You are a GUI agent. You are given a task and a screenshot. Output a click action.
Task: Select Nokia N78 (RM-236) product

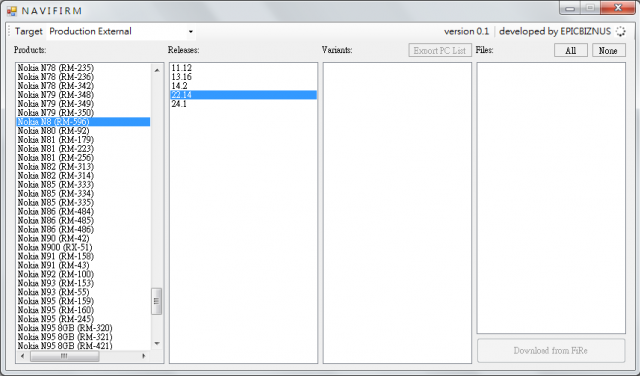pyautogui.click(x=83, y=77)
